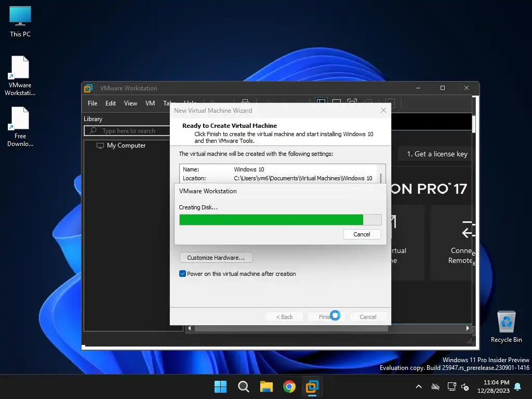Select the VMware Workstation desktop shortcut
532x399 pixels.
(x=20, y=76)
